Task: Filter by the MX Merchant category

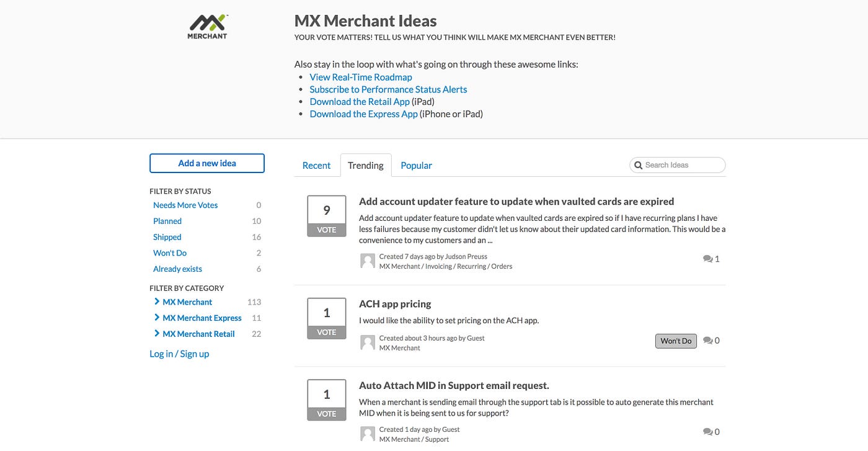Action: [187, 302]
